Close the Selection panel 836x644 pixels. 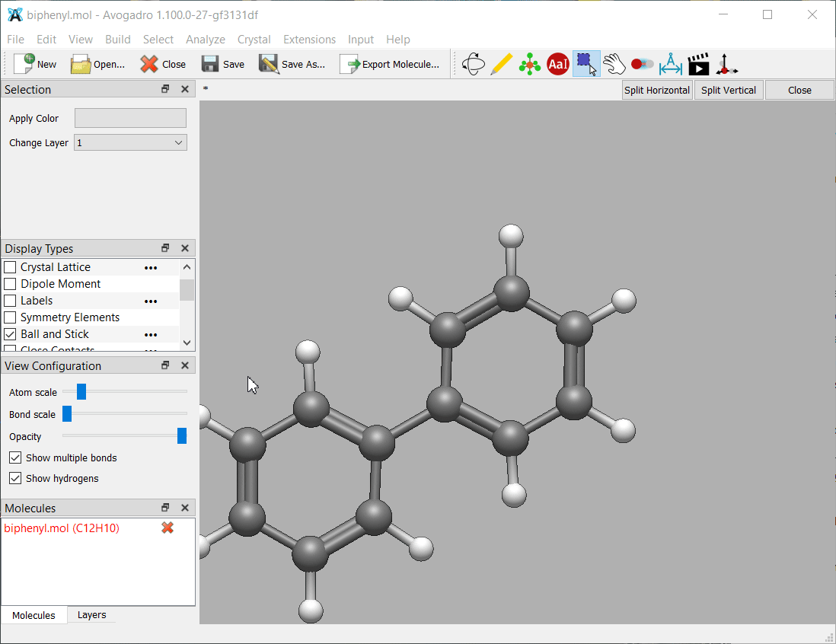tap(185, 89)
